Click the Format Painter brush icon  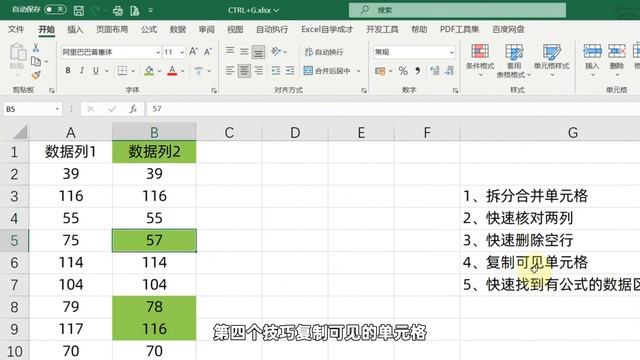click(x=36, y=75)
